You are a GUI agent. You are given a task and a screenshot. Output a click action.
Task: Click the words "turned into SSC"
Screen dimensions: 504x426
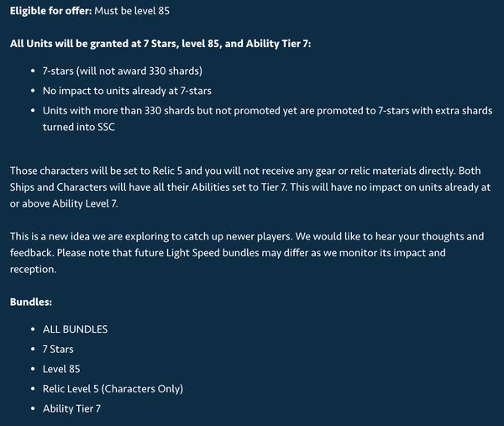coord(81,126)
